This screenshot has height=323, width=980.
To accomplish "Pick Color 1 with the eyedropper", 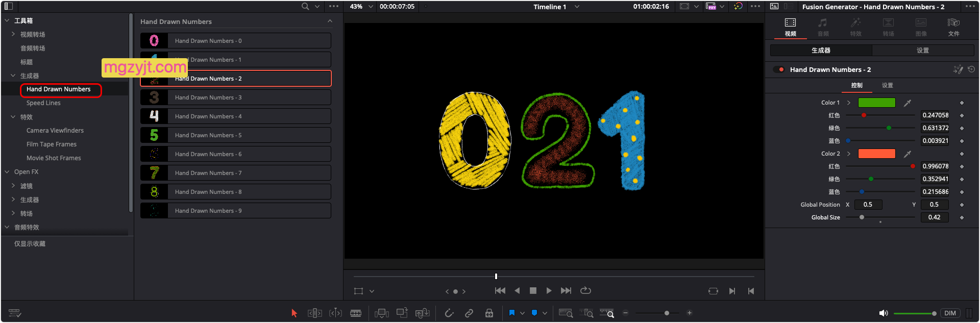I will [x=907, y=103].
